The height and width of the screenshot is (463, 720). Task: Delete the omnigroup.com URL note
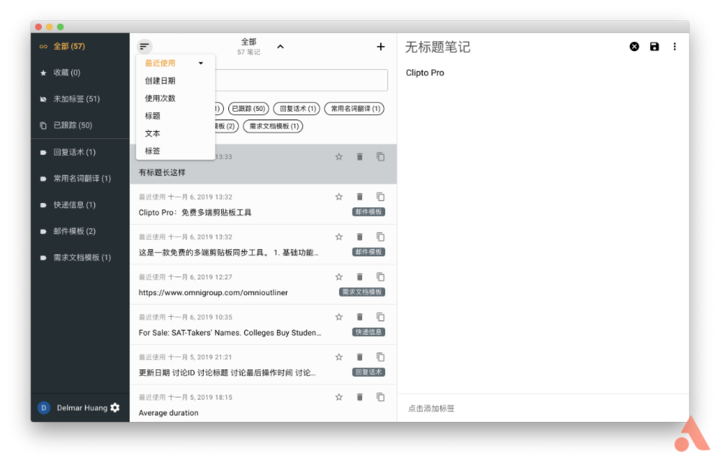point(360,277)
